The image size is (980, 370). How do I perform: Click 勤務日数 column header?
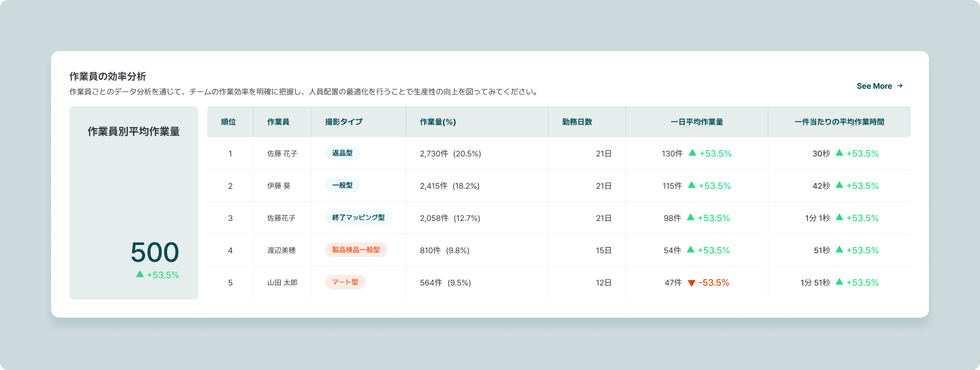(577, 122)
